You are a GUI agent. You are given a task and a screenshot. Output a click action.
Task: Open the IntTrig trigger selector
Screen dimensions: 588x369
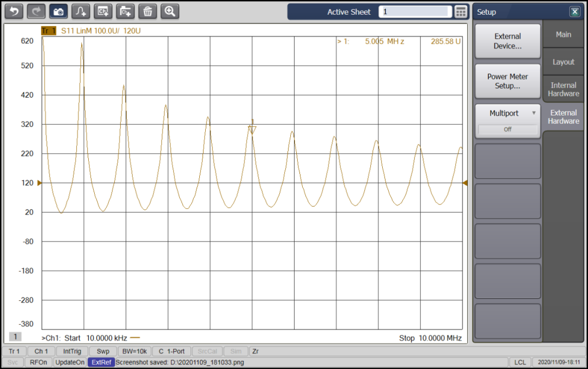[71, 351]
